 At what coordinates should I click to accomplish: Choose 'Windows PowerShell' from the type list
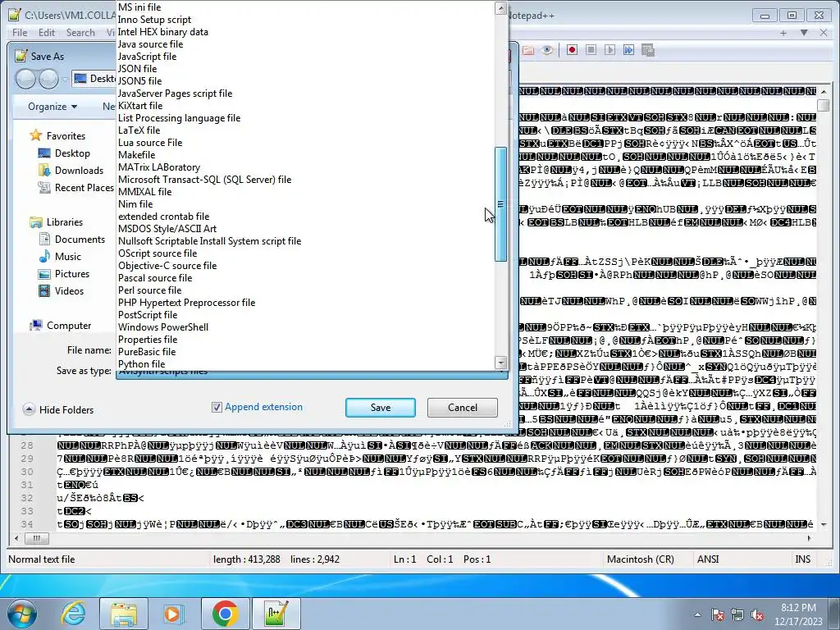coord(163,327)
